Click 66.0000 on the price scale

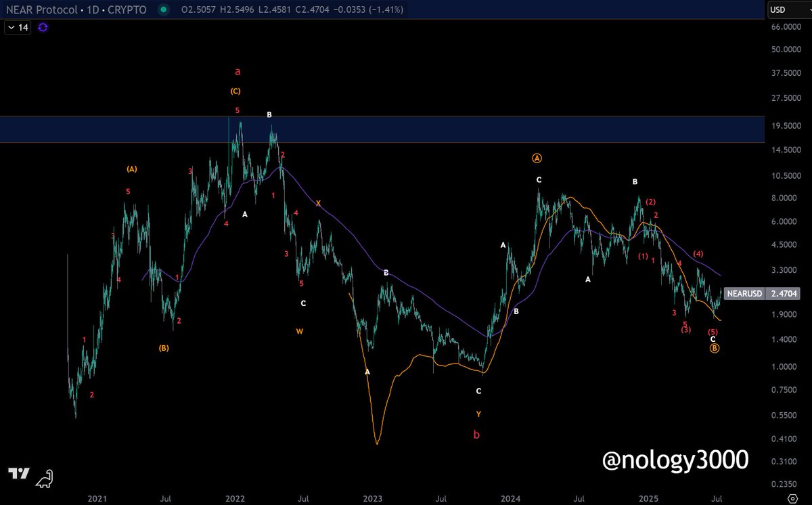pyautogui.click(x=785, y=26)
